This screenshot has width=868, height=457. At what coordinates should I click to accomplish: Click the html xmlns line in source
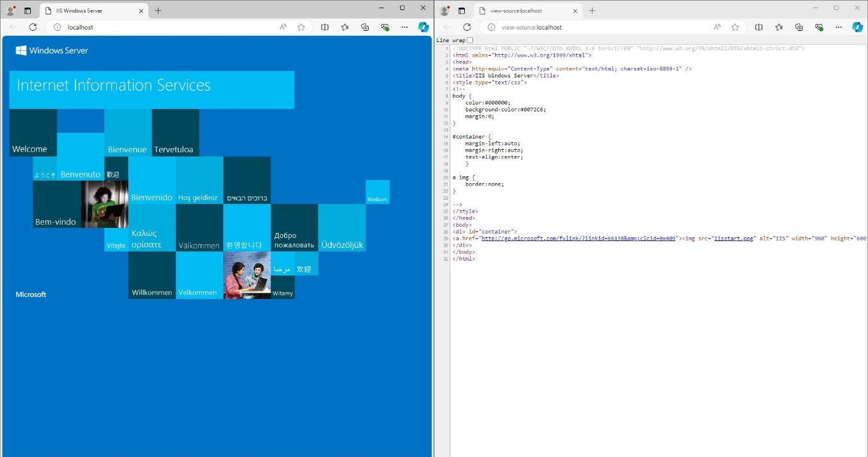(522, 55)
